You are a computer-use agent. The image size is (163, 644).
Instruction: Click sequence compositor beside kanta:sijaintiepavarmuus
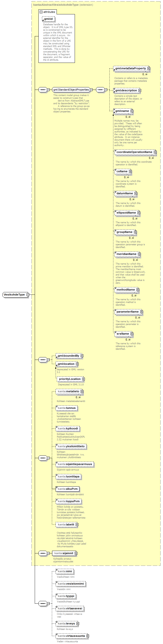(x=43, y=458)
